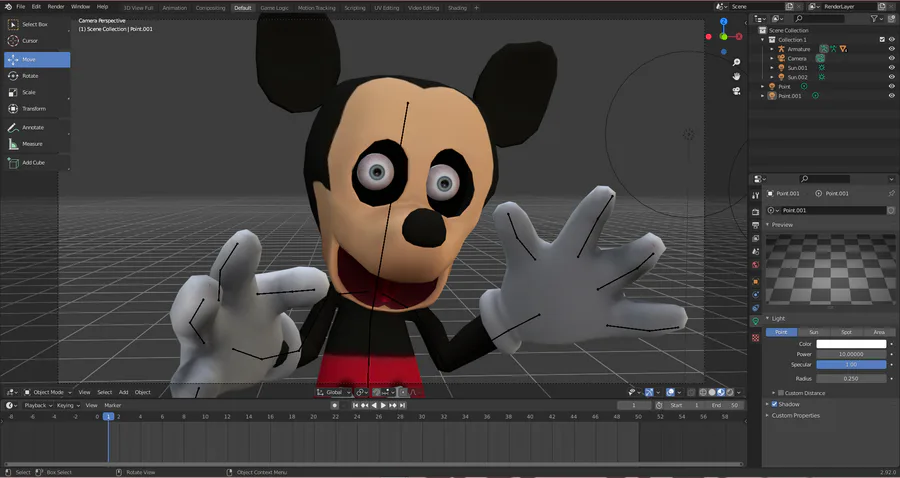The height and width of the screenshot is (478, 900).
Task: Click the viewport zoom magnifier icon
Action: (736, 62)
